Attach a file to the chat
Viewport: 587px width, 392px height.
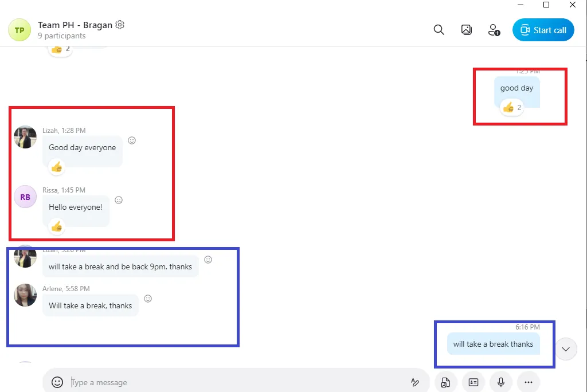[x=445, y=382]
